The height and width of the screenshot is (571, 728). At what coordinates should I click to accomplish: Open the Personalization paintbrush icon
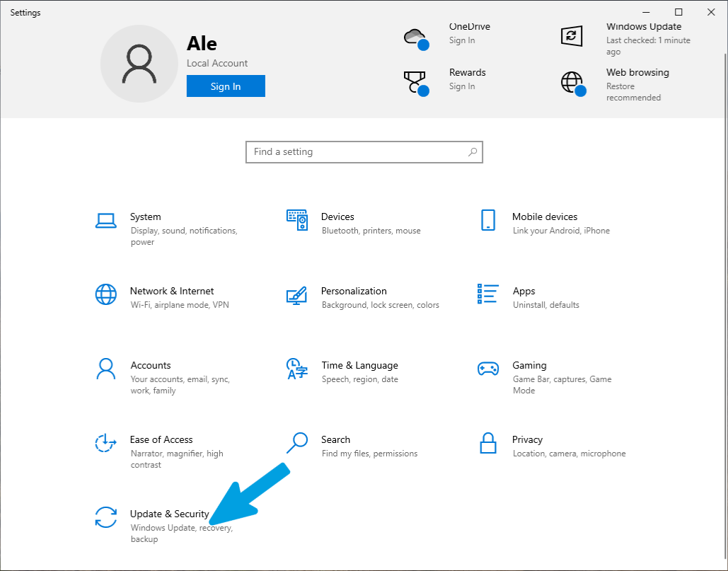[296, 295]
